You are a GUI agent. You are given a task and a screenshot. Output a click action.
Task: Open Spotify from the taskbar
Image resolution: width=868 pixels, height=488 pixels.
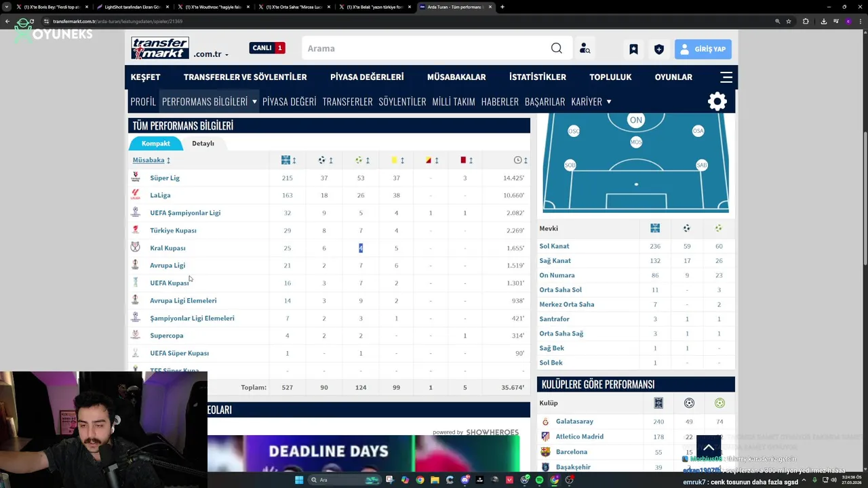pos(539,480)
